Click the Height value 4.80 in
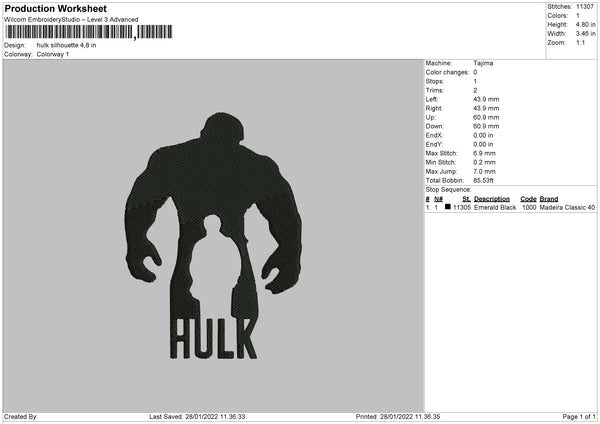The height and width of the screenshot is (424, 600). point(585,24)
